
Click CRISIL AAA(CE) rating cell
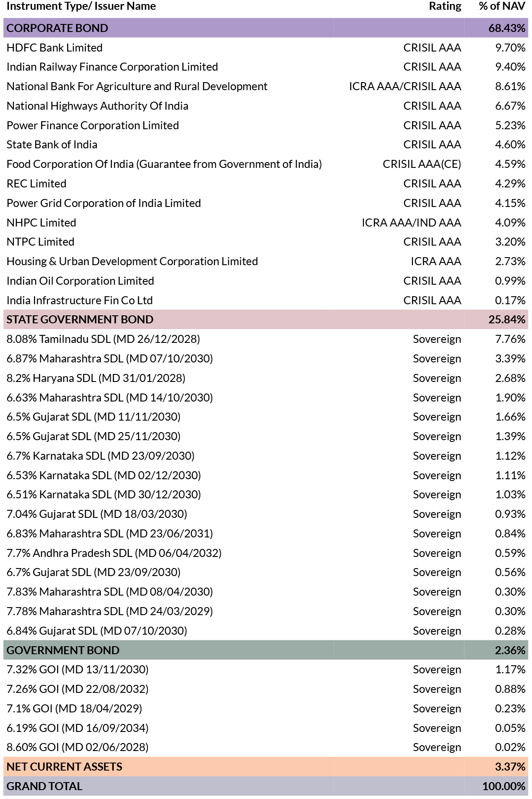pos(421,164)
